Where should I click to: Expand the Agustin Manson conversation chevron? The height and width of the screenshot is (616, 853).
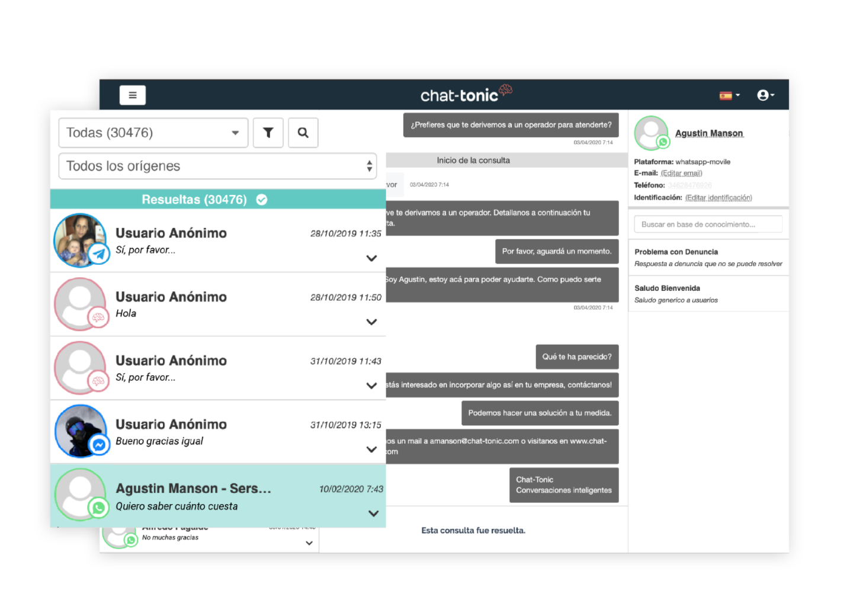point(373,514)
